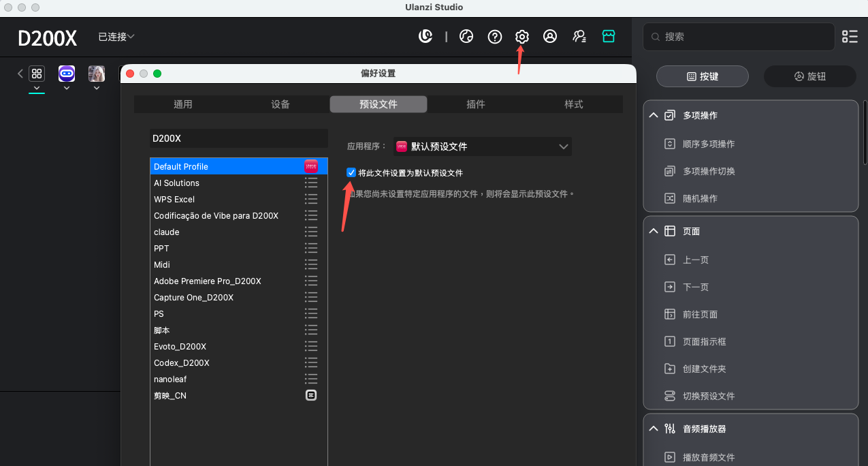Select the portrait photo profile icon
The width and height of the screenshot is (868, 466).
pyautogui.click(x=97, y=74)
